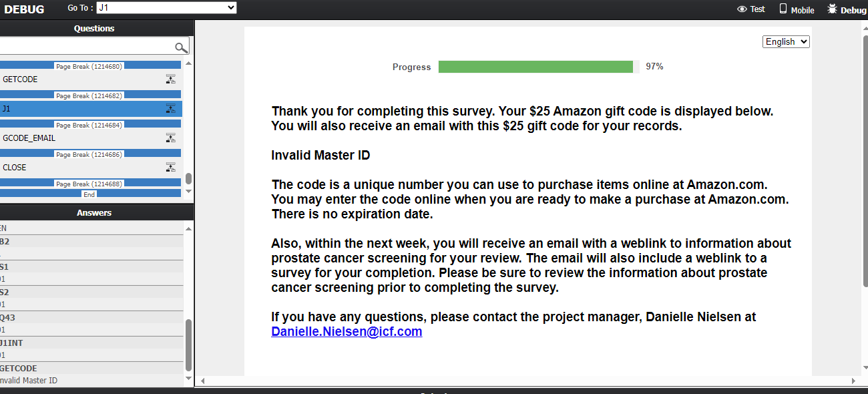868x394 pixels.
Task: Select the GETCODE question in the list
Action: pyautogui.click(x=20, y=79)
